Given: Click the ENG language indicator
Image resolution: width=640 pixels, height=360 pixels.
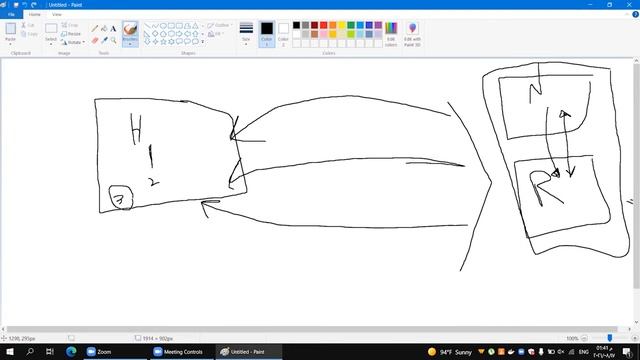Looking at the screenshot, I should tap(584, 351).
